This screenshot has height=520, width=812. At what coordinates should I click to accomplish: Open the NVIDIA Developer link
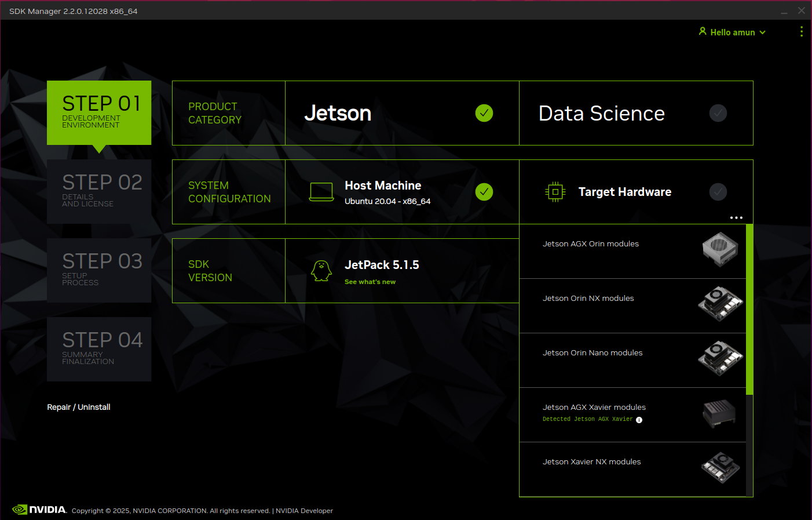pos(304,511)
